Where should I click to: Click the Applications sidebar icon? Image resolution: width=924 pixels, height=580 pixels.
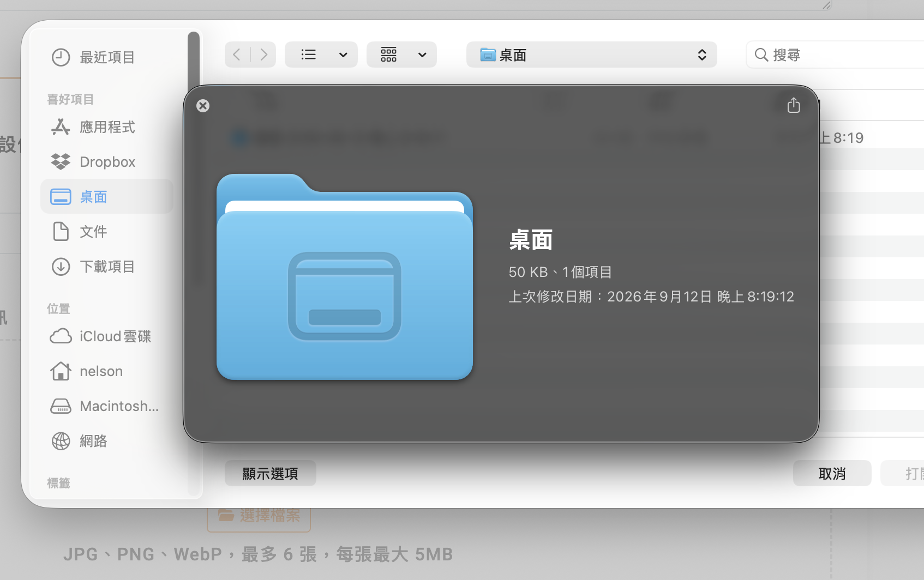61,127
